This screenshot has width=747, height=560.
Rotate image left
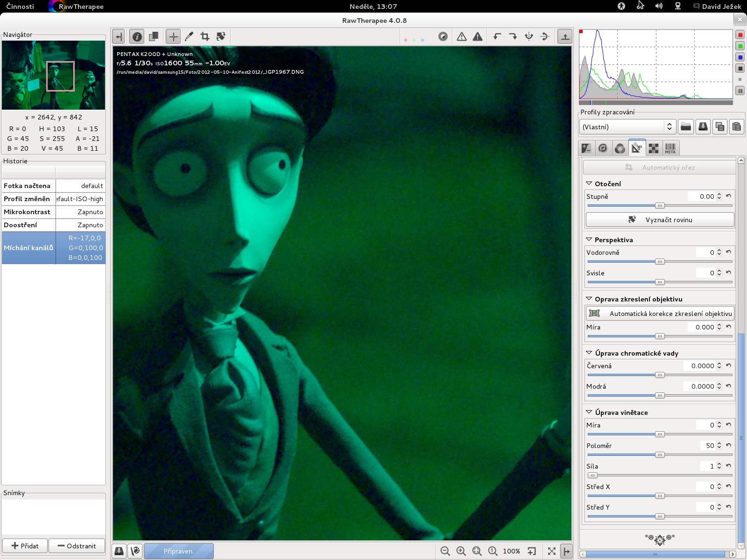pos(497,36)
